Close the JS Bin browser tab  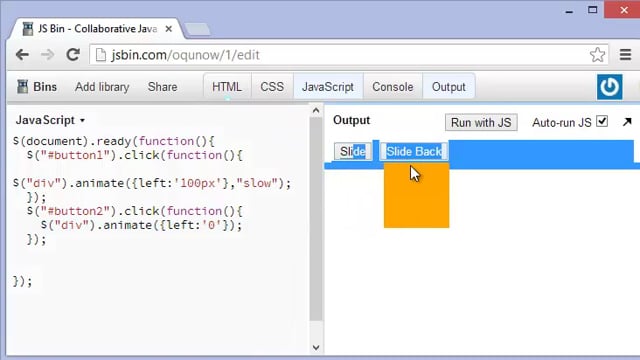(169, 29)
